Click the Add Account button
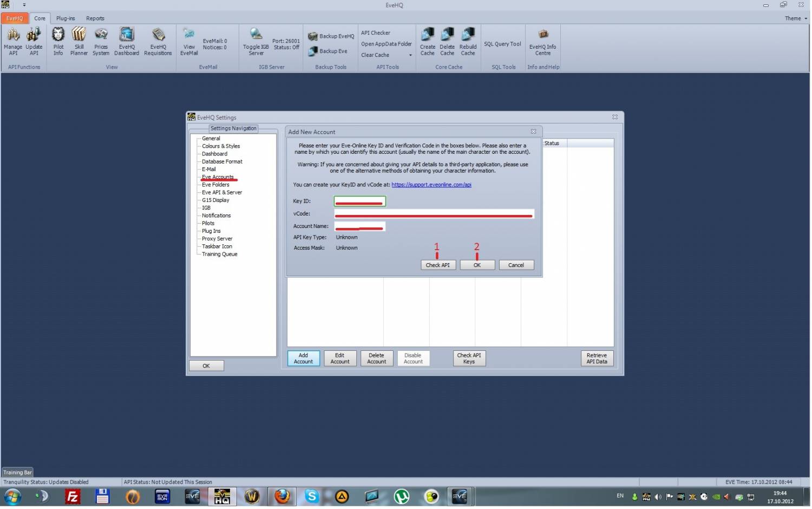 pos(304,358)
